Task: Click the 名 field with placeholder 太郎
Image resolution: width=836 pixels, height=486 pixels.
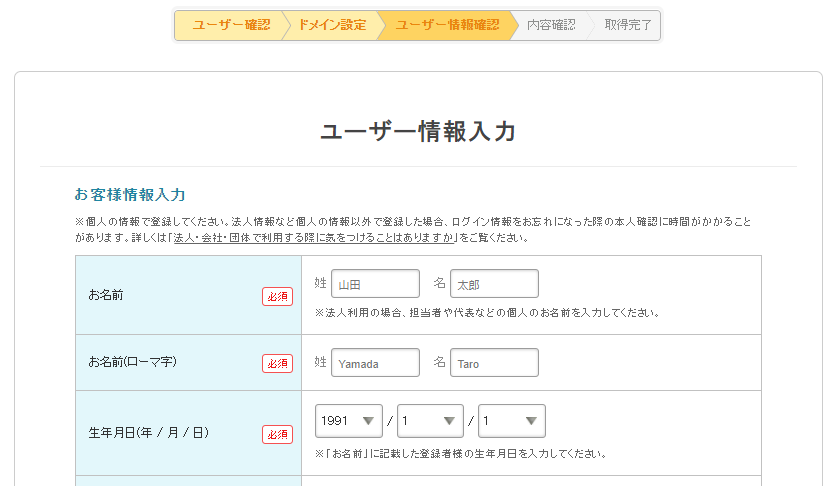Action: tap(494, 284)
